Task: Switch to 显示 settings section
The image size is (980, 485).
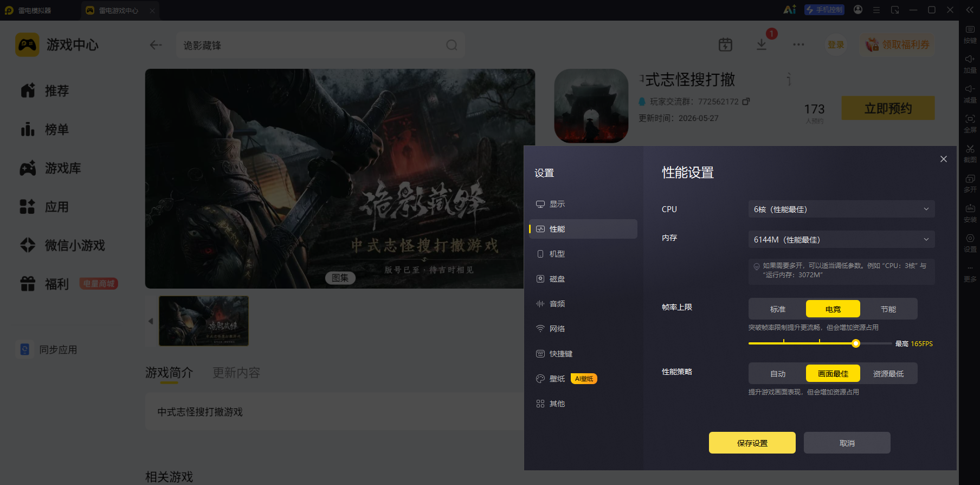Action: (583, 204)
